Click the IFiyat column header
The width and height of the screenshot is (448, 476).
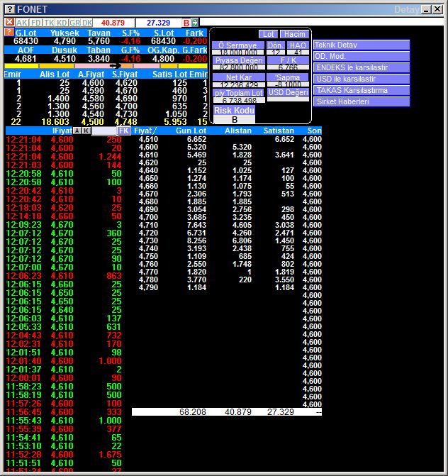(62, 131)
